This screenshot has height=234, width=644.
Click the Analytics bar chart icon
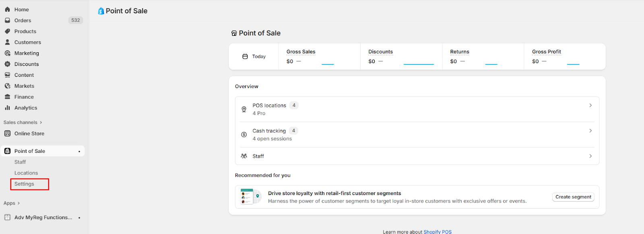(x=7, y=108)
